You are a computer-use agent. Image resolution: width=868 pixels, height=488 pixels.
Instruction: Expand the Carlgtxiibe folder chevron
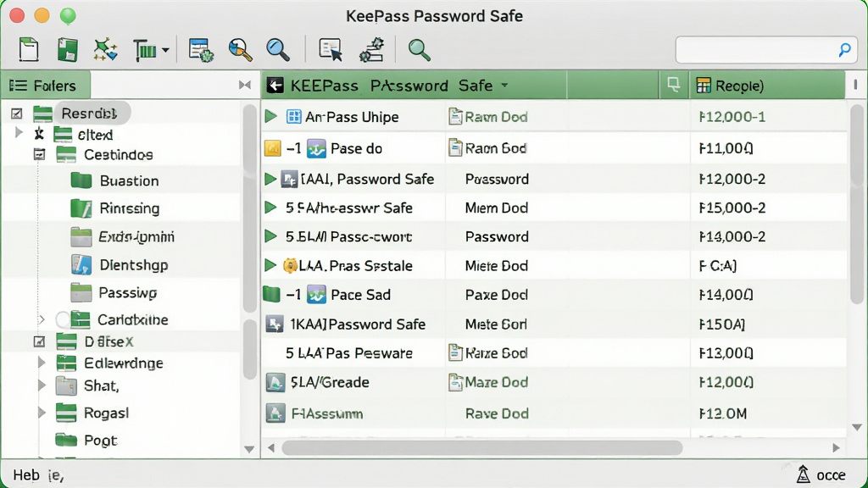(42, 319)
